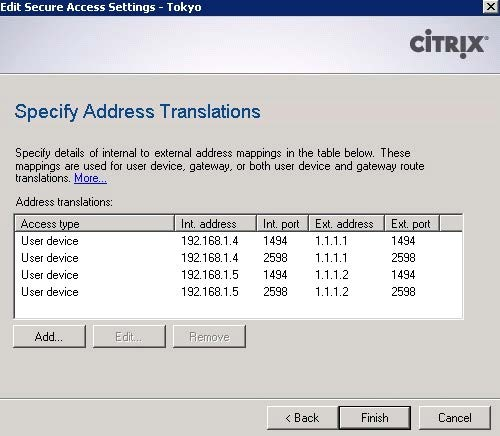Click User device in the third row
Screen dimensions: 500x436
50,275
